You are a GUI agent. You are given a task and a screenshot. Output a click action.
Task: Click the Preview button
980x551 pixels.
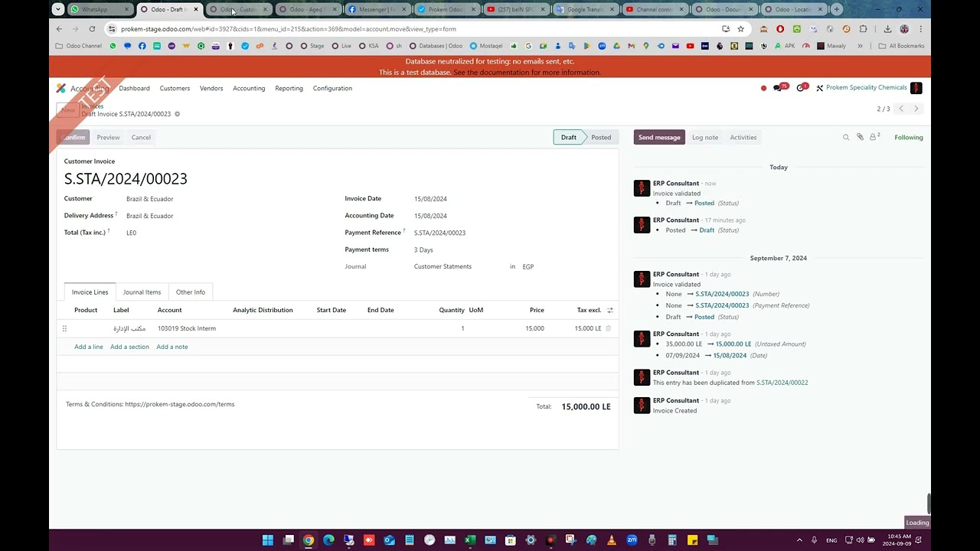point(108,138)
